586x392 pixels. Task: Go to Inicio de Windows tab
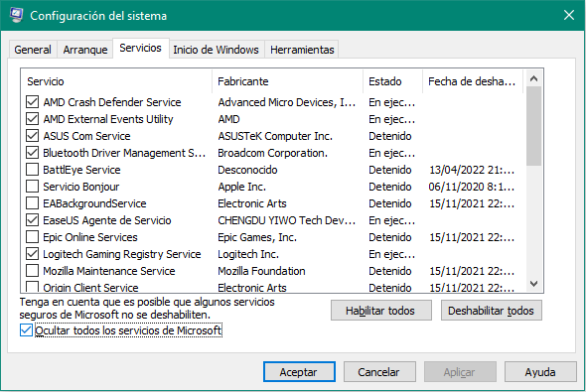[x=216, y=50]
